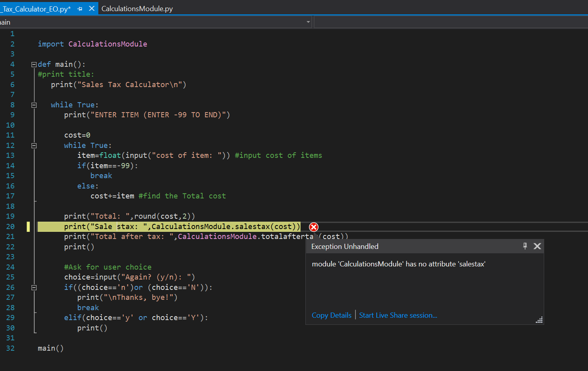Close the Exception Unhandled popup

click(537, 246)
